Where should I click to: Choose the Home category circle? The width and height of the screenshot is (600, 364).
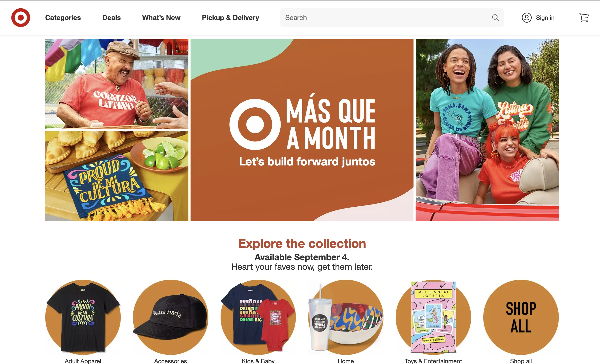[x=346, y=317]
